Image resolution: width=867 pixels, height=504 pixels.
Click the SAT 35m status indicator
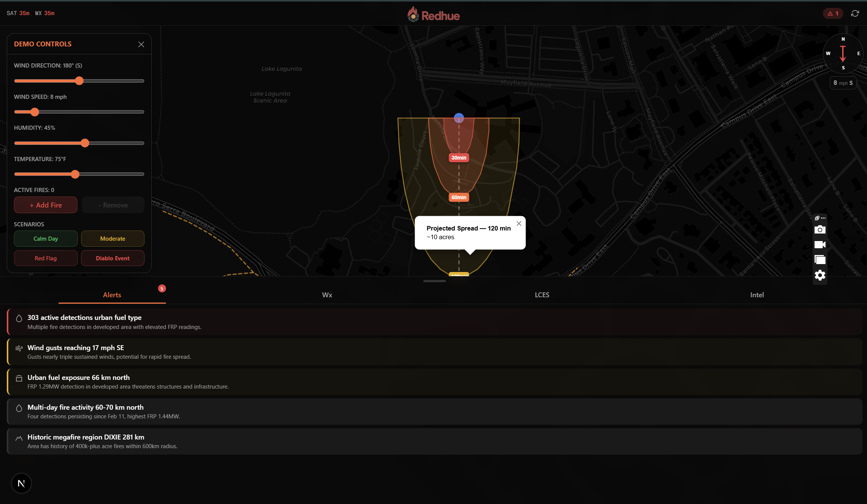point(18,13)
